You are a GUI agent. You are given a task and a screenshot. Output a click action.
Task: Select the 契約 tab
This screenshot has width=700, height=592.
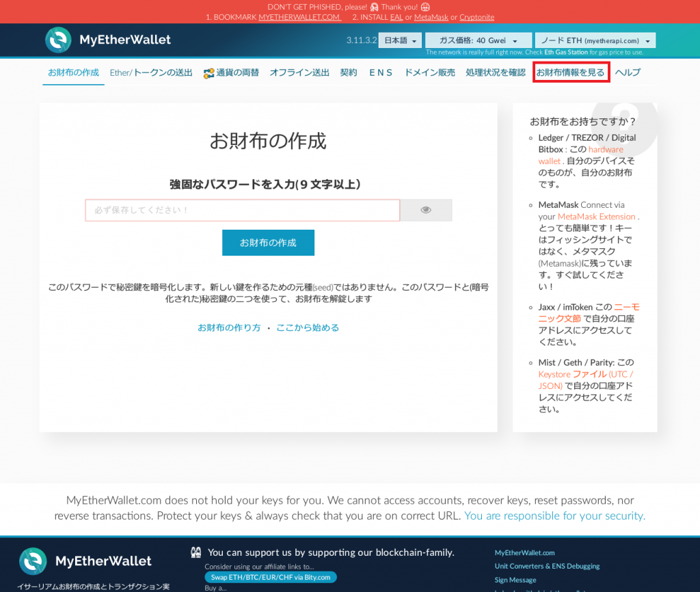[348, 72]
